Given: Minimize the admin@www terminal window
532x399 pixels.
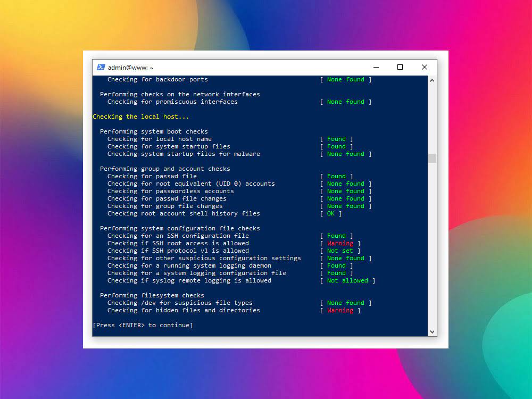Looking at the screenshot, I should (376, 68).
